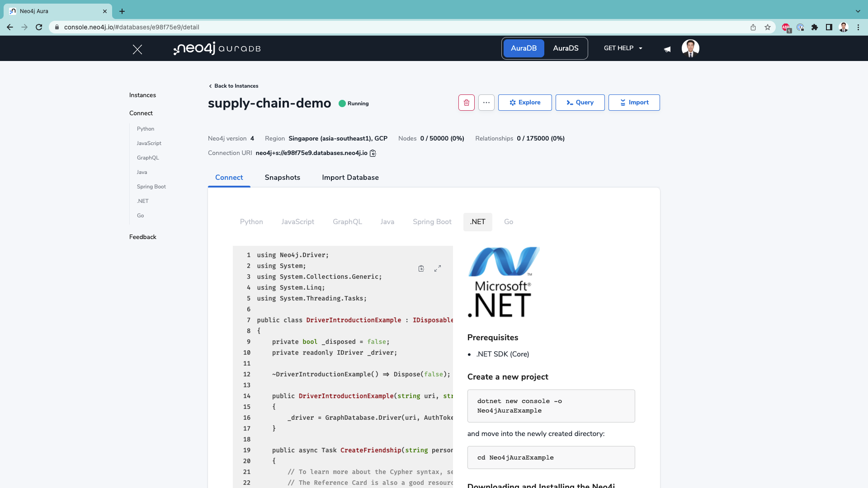The width and height of the screenshot is (868, 488).
Task: Open the Connect tab
Action: coord(229,178)
